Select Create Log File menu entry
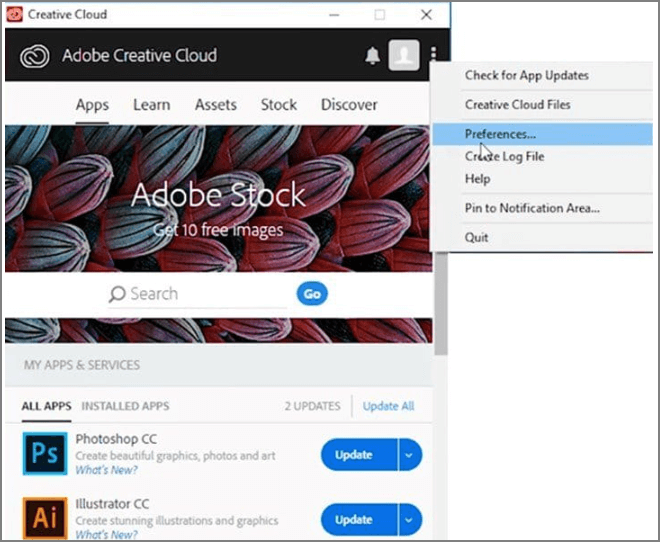Screen dimensions: 660x542 point(504,157)
